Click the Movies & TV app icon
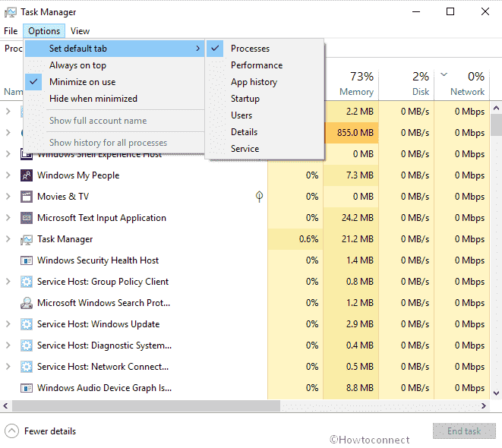This screenshot has height=448, width=502. pos(27,197)
